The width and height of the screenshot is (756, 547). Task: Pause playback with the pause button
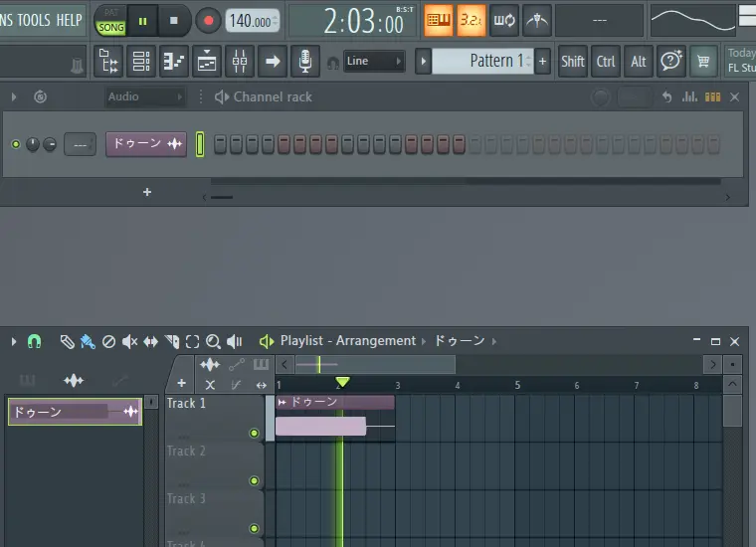click(x=142, y=21)
